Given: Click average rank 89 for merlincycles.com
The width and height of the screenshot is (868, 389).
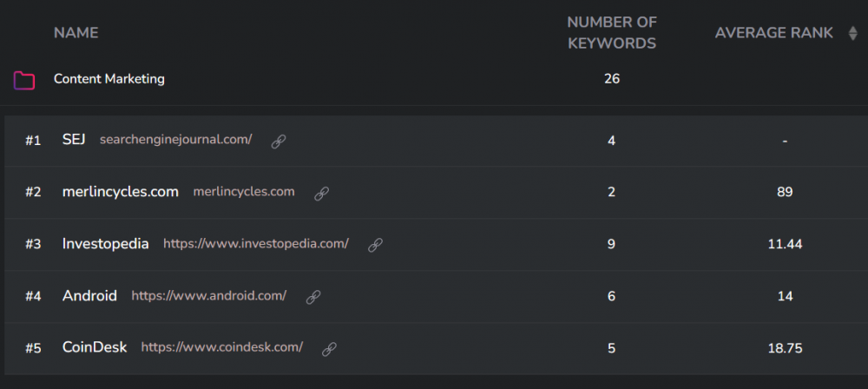Looking at the screenshot, I should 785,192.
